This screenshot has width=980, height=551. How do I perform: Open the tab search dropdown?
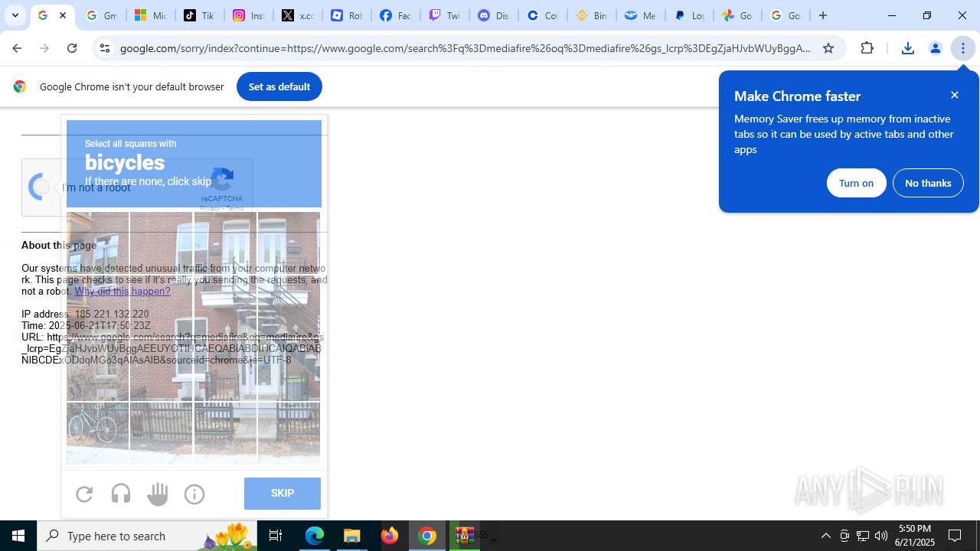[15, 15]
